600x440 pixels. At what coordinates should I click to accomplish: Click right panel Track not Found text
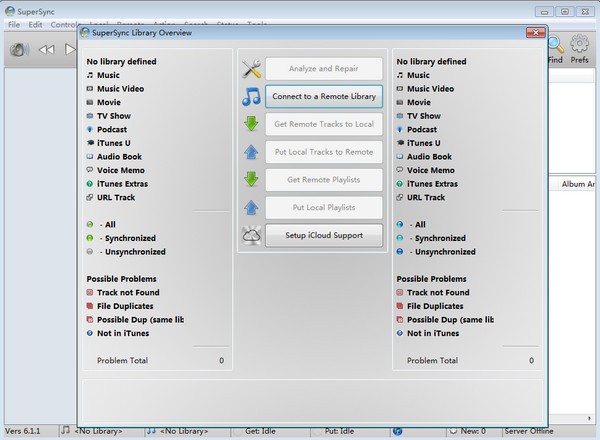coord(438,292)
